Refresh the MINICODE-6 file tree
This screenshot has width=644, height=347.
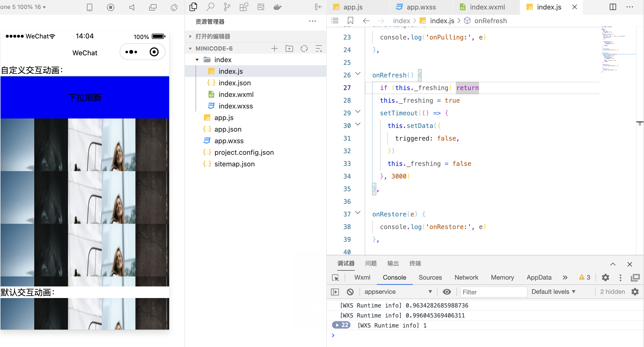click(x=304, y=48)
